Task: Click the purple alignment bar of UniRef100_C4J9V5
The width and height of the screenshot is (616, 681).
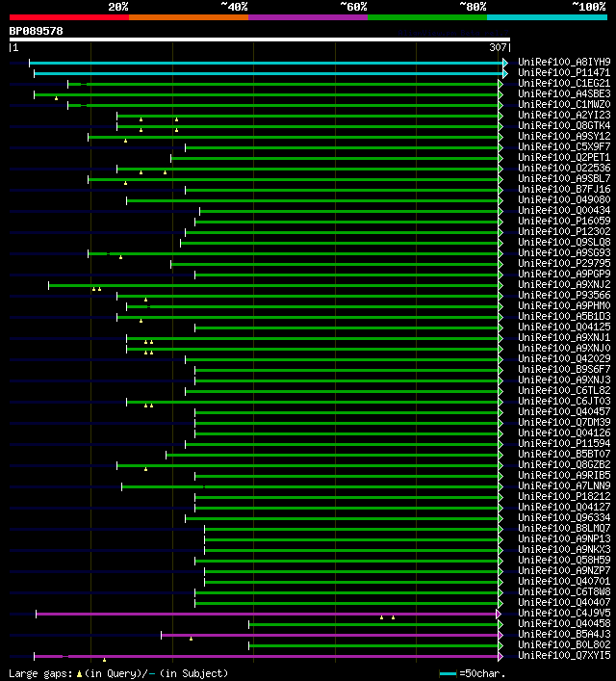Action: point(266,615)
